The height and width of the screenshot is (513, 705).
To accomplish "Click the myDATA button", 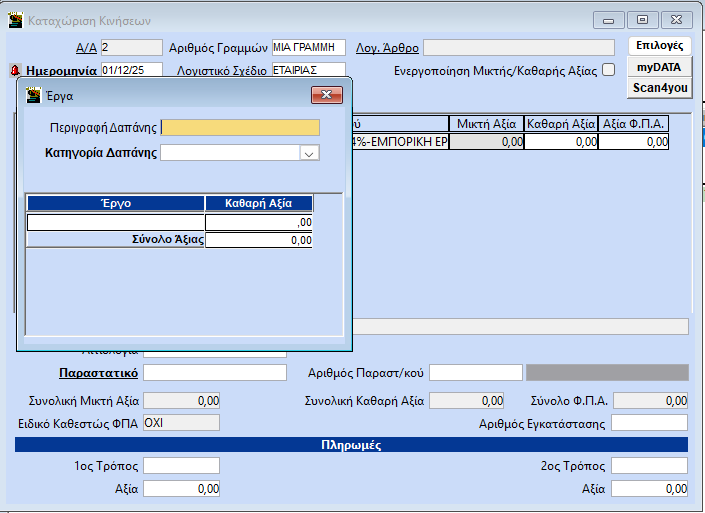I will click(x=659, y=67).
